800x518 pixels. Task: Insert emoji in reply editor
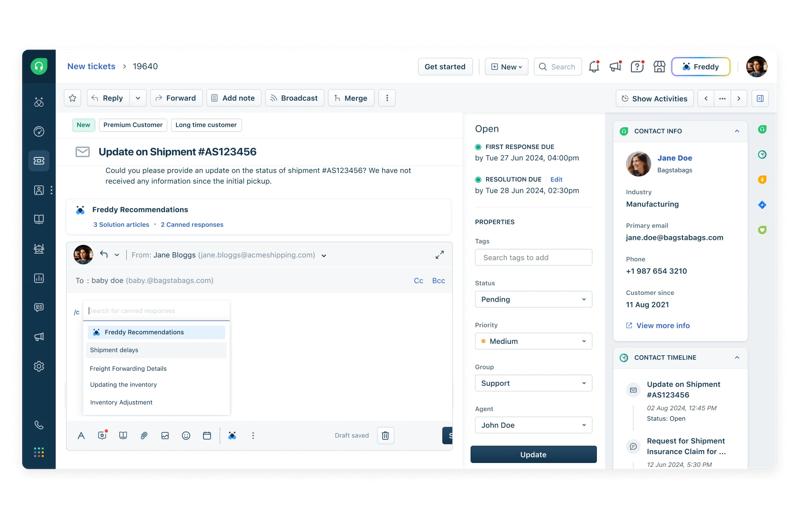(x=186, y=436)
